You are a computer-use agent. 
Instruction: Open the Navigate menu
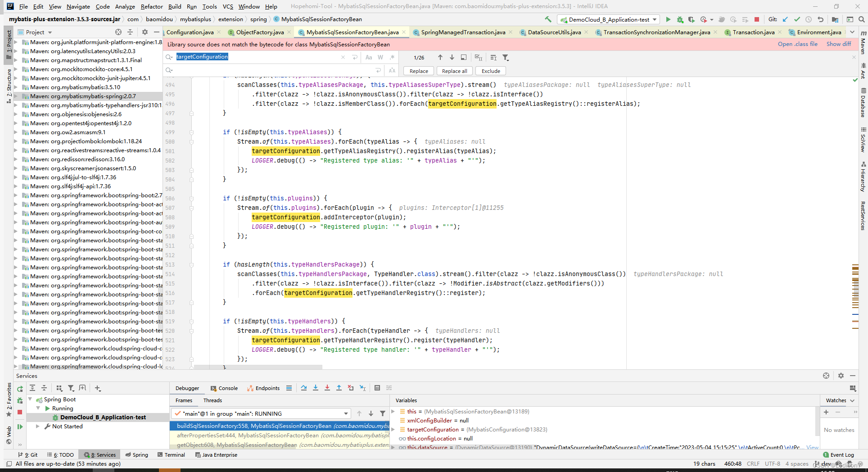[78, 6]
